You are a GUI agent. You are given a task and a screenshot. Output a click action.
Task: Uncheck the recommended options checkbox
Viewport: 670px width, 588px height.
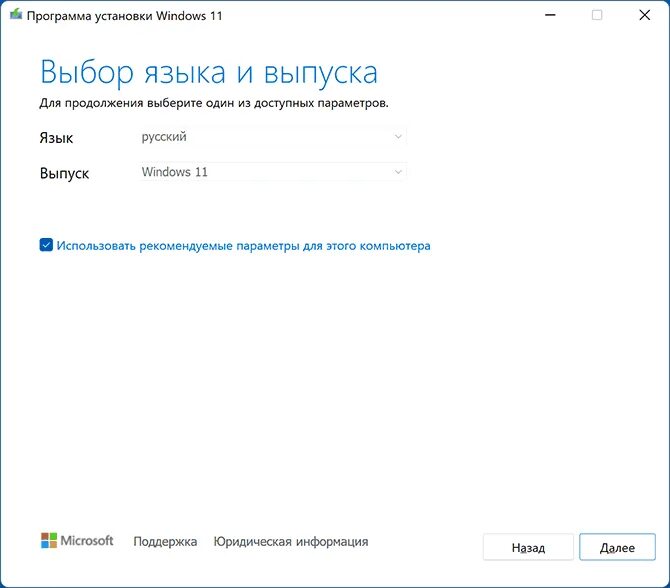[x=46, y=245]
